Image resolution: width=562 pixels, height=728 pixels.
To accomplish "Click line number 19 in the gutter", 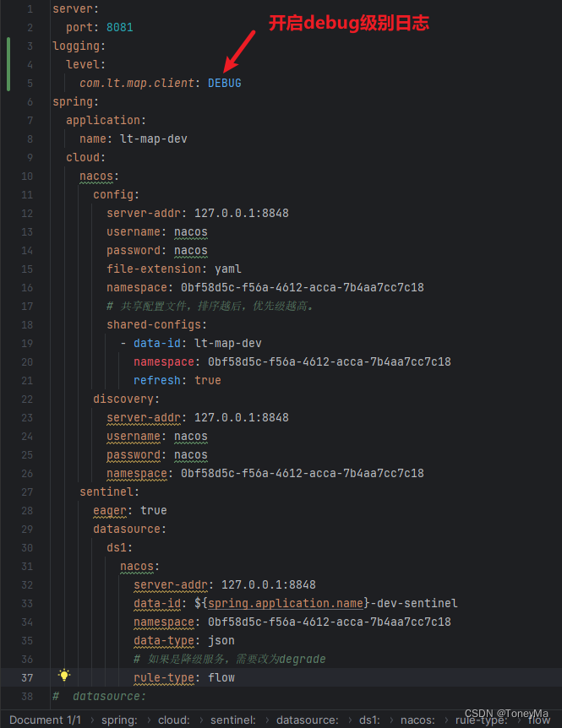I will tap(27, 343).
